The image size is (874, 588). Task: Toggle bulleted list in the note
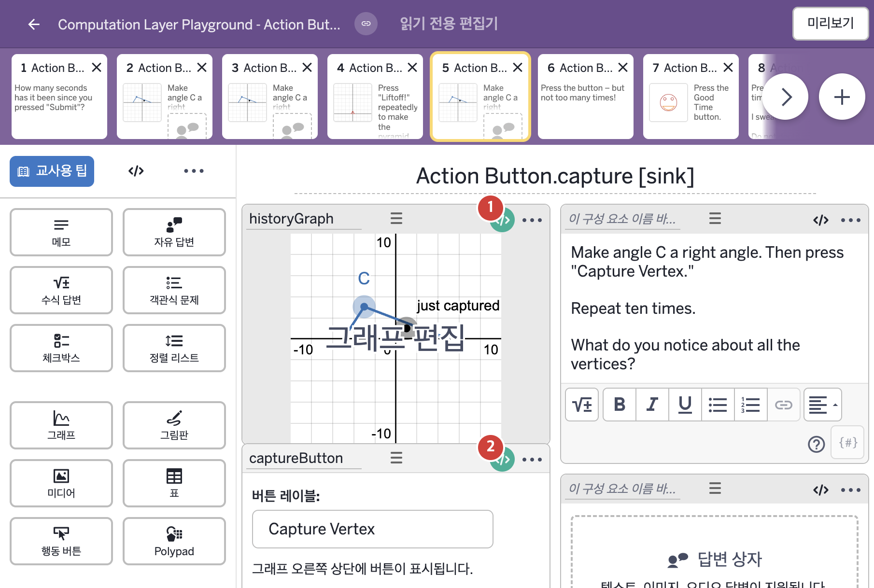click(x=718, y=405)
